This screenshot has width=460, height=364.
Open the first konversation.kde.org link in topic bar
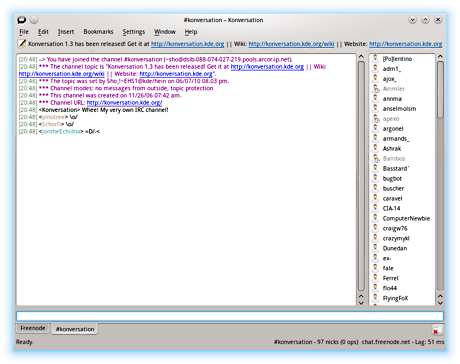point(188,44)
